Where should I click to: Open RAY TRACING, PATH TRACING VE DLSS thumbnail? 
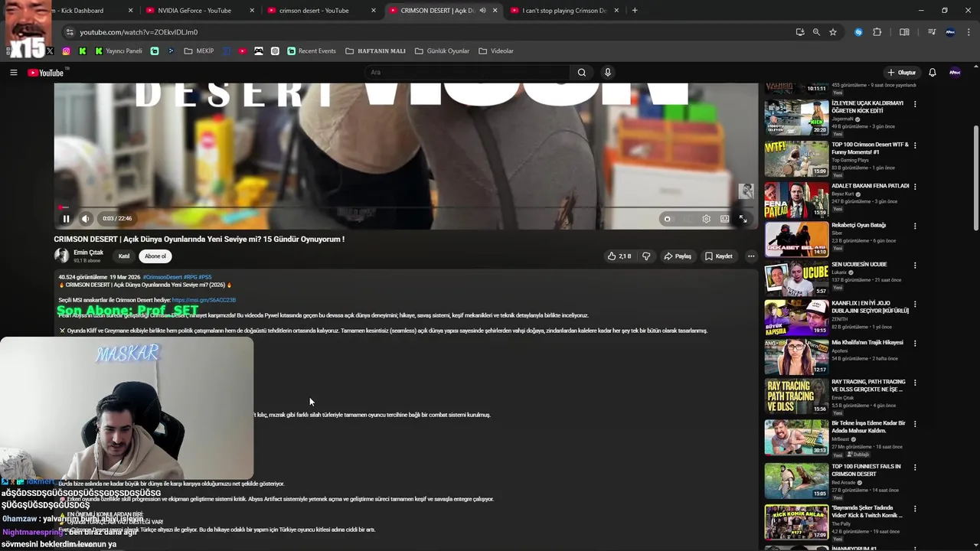796,396
